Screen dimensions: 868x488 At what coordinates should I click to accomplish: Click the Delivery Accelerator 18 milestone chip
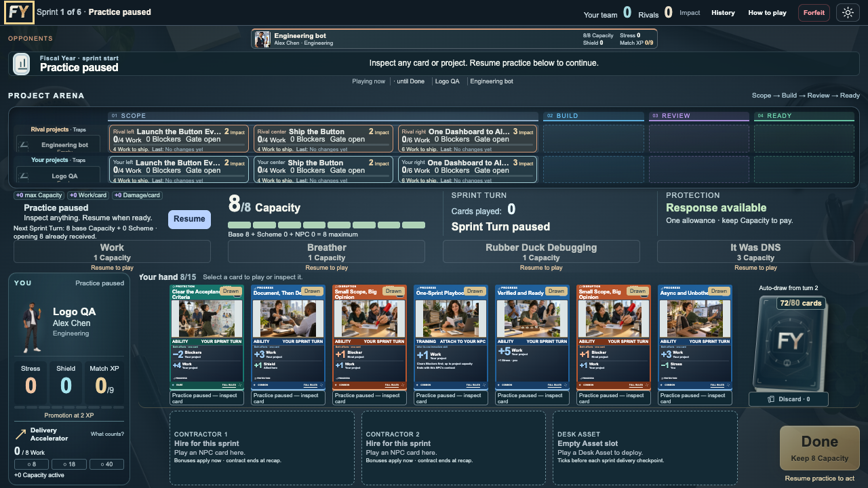pos(68,464)
